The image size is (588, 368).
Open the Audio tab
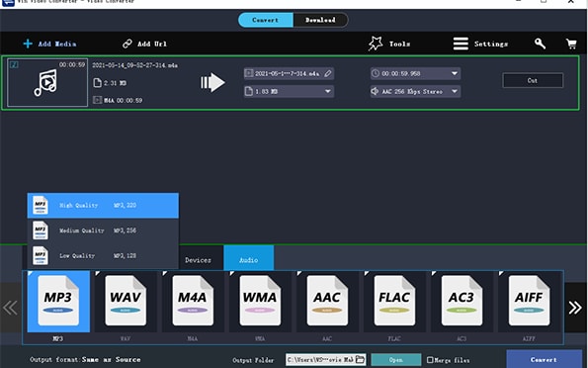point(249,258)
